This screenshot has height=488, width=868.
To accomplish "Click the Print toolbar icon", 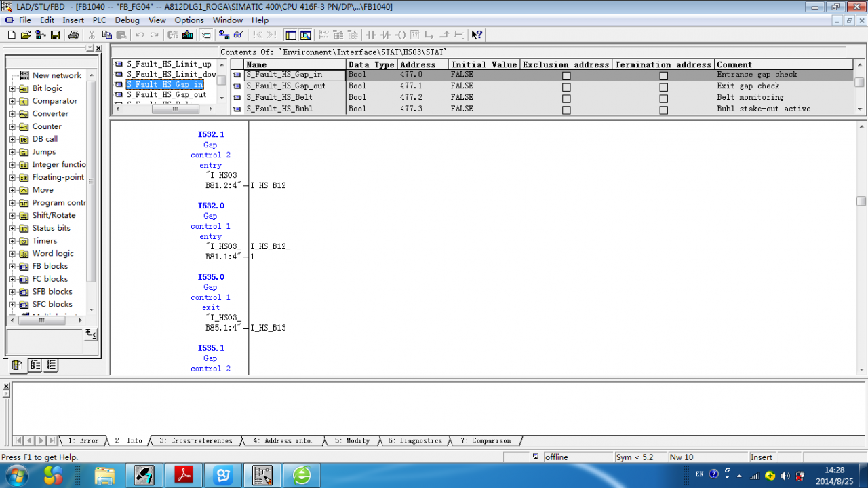I will [73, 35].
